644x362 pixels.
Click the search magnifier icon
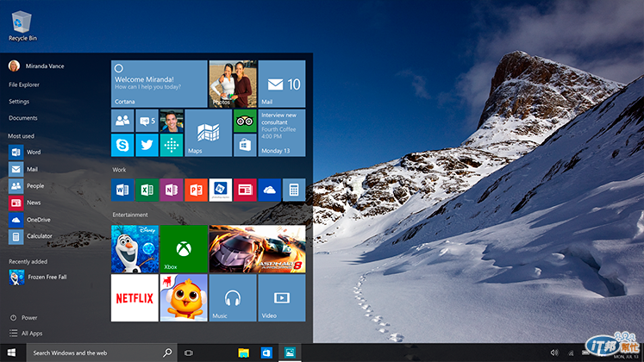(167, 353)
